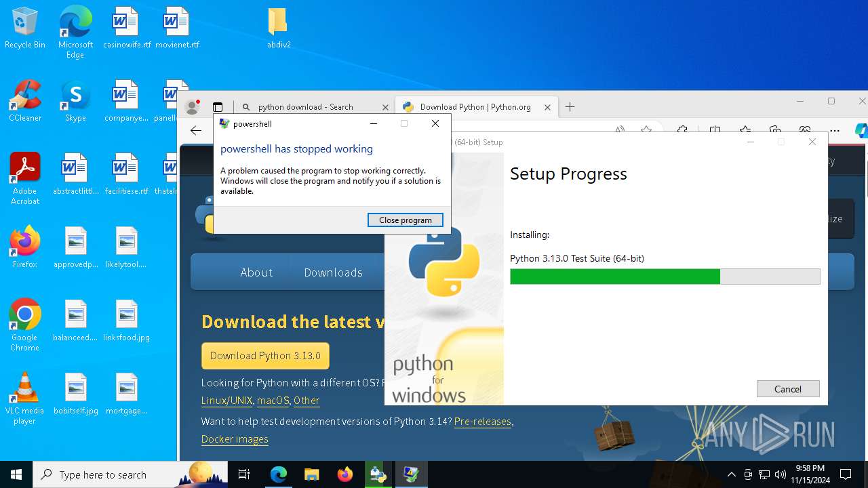Screen dimensions: 868x488
Task: Select mortgage... image file
Action: coord(127,394)
